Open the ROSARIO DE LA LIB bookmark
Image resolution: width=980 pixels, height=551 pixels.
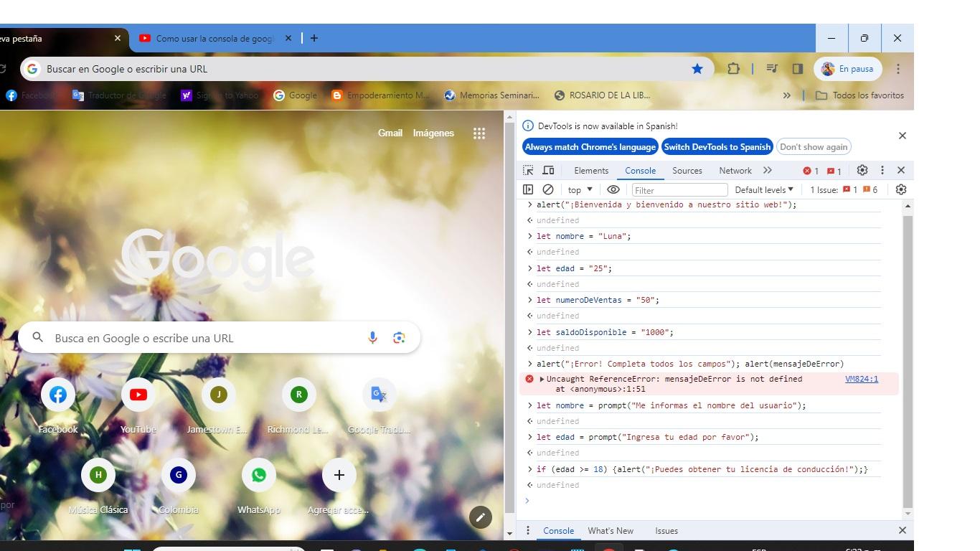tap(603, 95)
